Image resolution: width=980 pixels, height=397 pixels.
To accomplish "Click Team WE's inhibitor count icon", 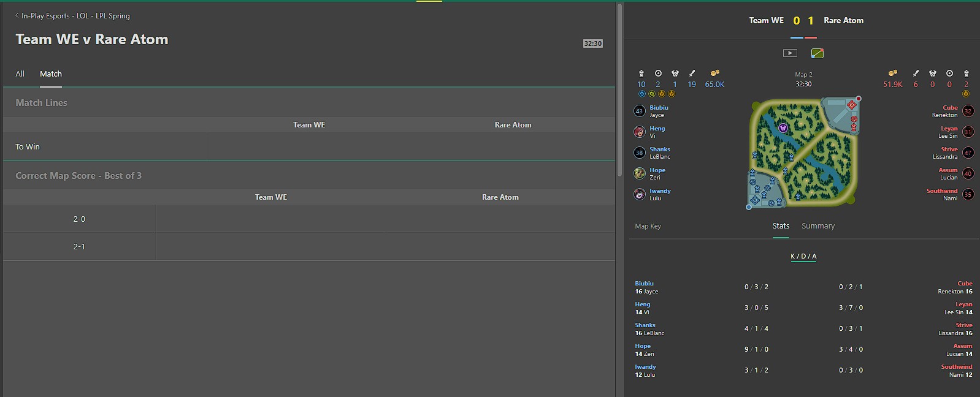I will (658, 74).
